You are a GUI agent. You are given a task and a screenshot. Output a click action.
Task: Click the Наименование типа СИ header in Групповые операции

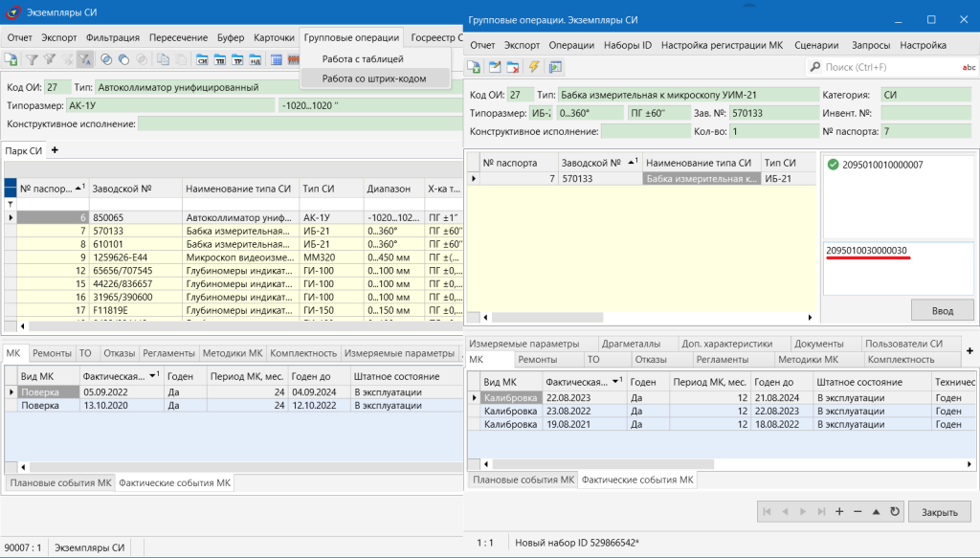702,163
